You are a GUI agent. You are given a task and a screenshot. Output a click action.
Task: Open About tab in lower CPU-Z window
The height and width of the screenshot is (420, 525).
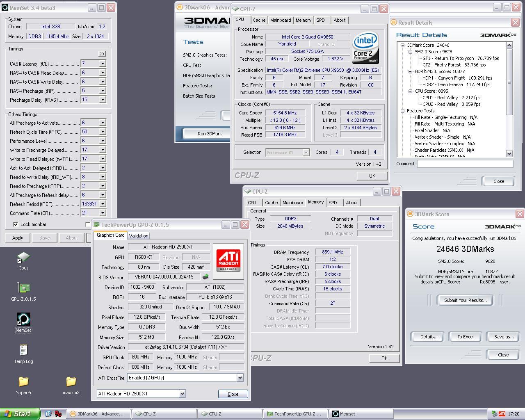[352, 203]
